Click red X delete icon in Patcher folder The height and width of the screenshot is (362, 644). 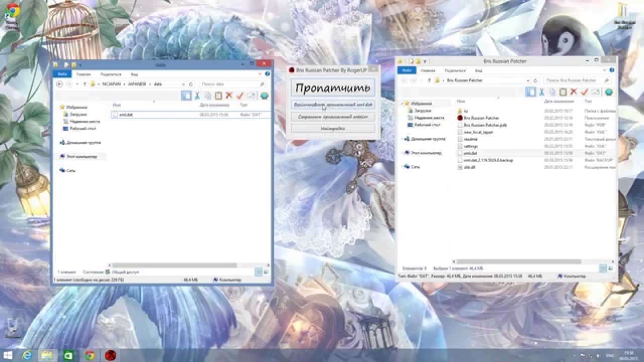(x=574, y=92)
